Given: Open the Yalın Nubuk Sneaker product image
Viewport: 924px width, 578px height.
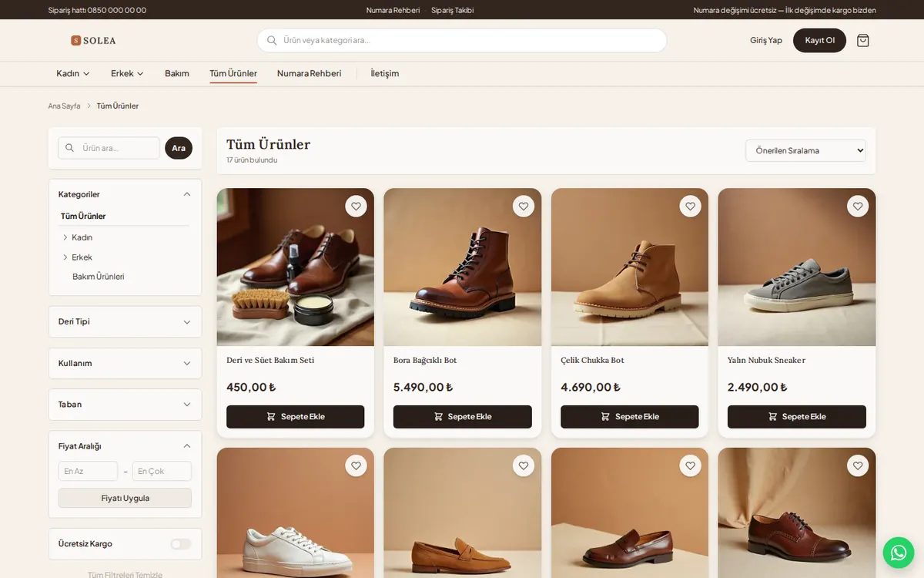Looking at the screenshot, I should tap(797, 267).
